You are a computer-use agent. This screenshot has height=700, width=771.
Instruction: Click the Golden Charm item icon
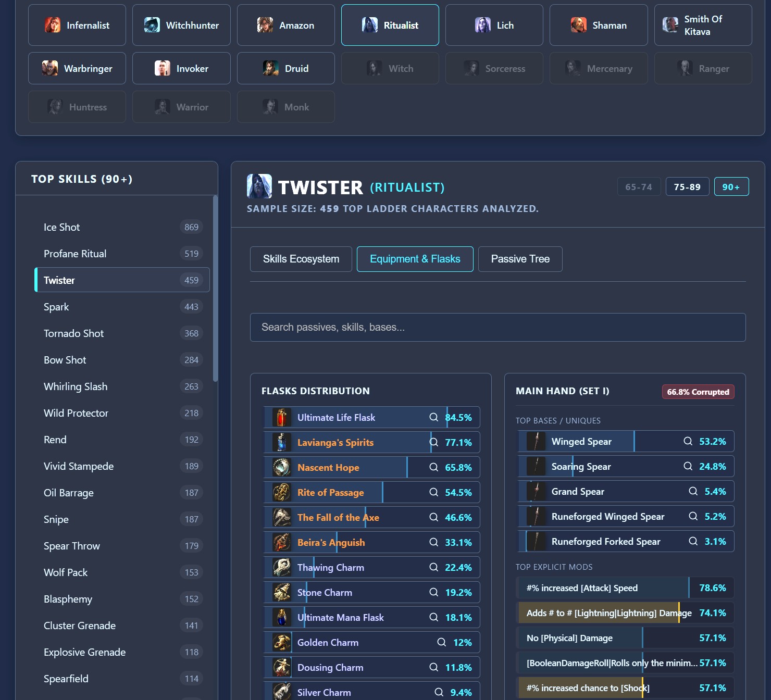click(282, 642)
